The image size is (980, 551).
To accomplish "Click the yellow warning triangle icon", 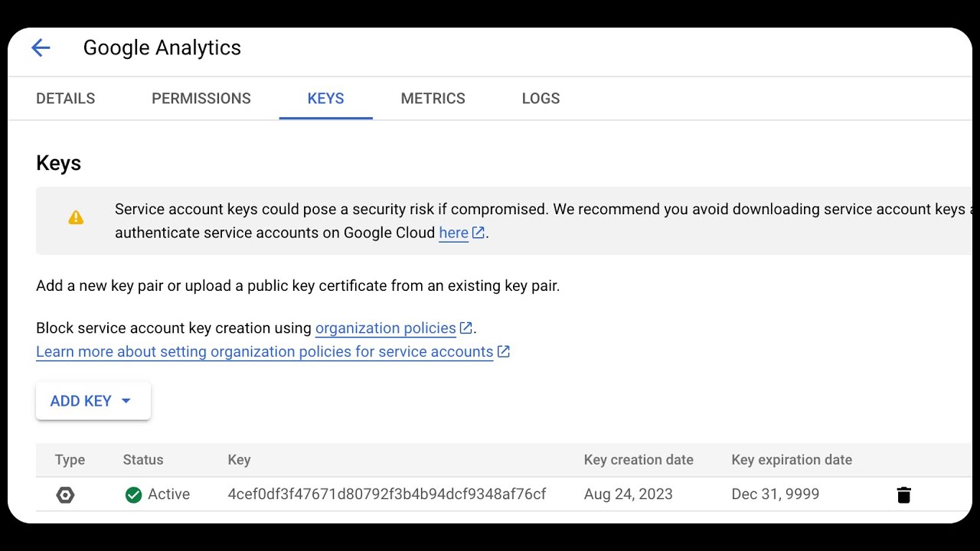I will click(x=76, y=218).
